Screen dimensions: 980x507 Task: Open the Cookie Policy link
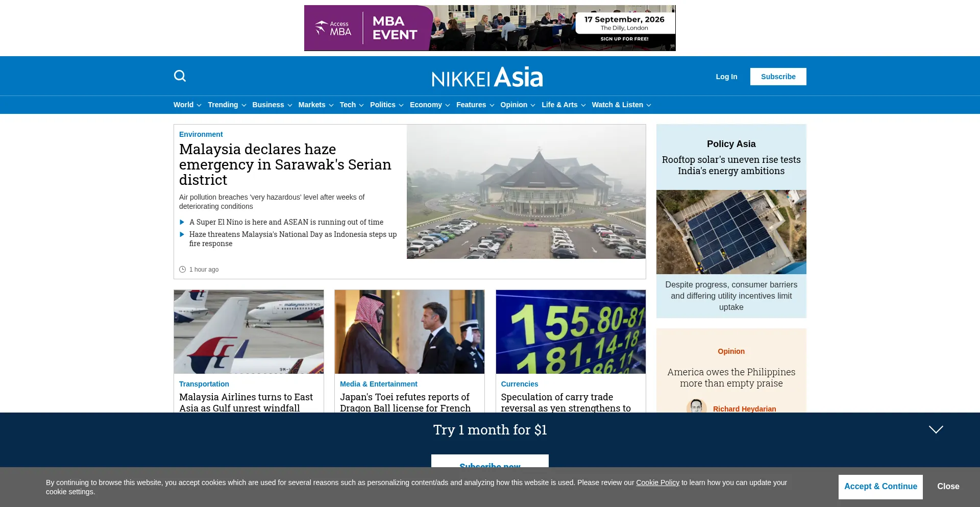657,482
